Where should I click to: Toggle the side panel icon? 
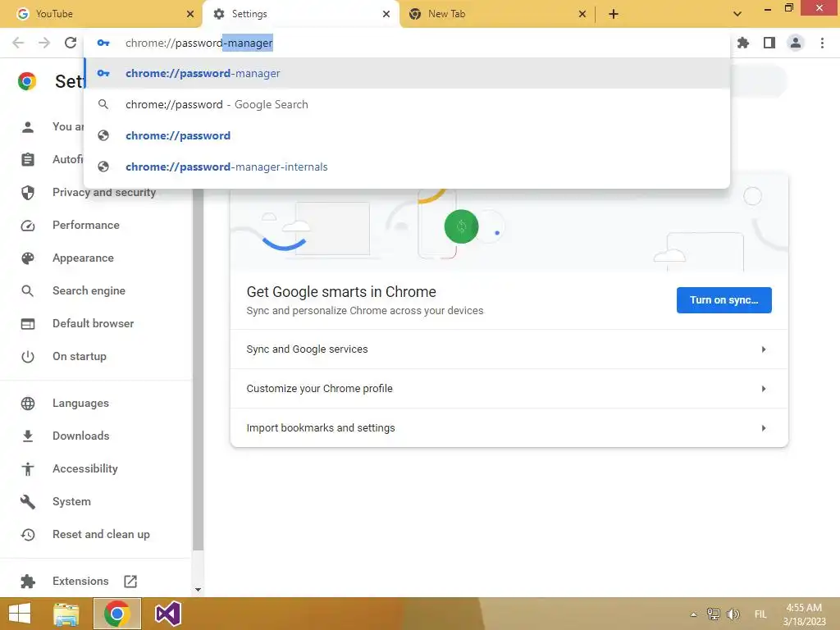pos(769,43)
